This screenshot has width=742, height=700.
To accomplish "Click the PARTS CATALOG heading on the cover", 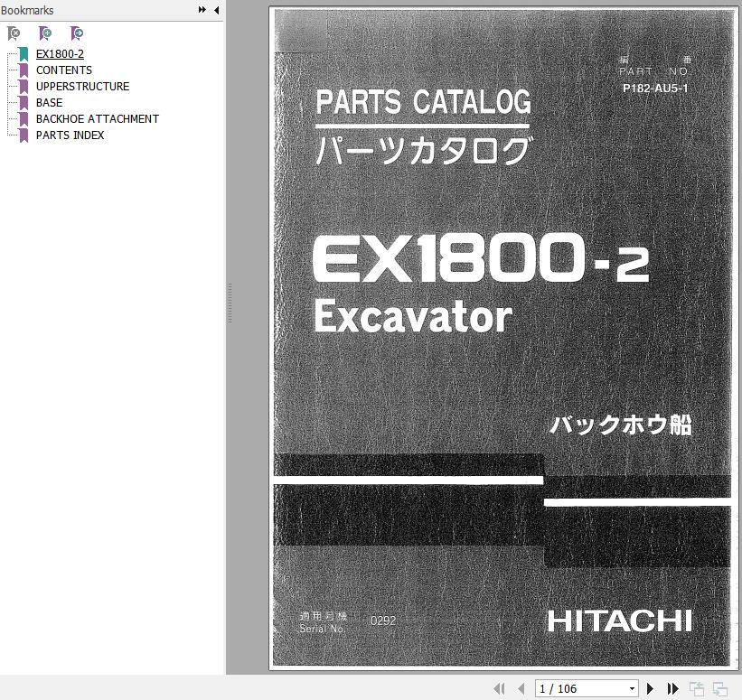I will click(x=423, y=102).
